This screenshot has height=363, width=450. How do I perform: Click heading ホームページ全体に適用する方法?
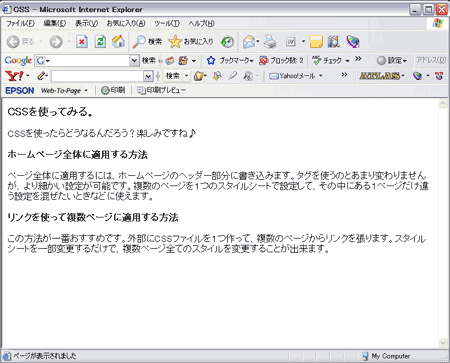[77, 154]
